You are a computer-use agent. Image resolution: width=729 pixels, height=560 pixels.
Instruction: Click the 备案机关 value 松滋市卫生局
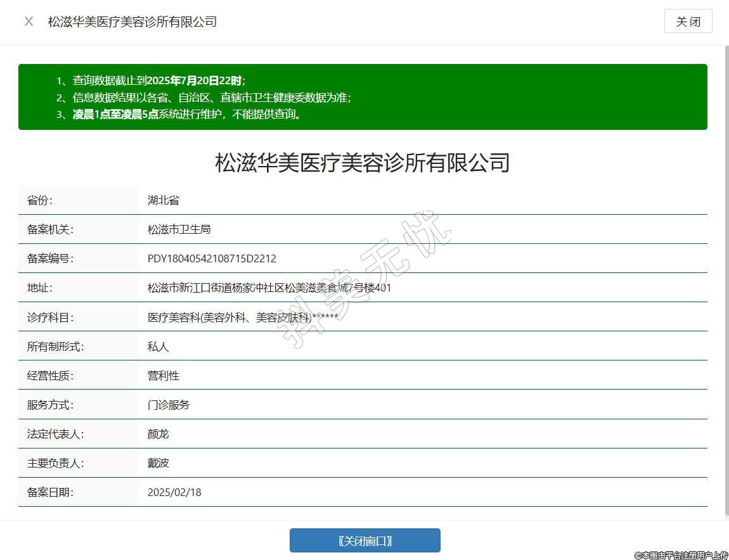(x=179, y=229)
